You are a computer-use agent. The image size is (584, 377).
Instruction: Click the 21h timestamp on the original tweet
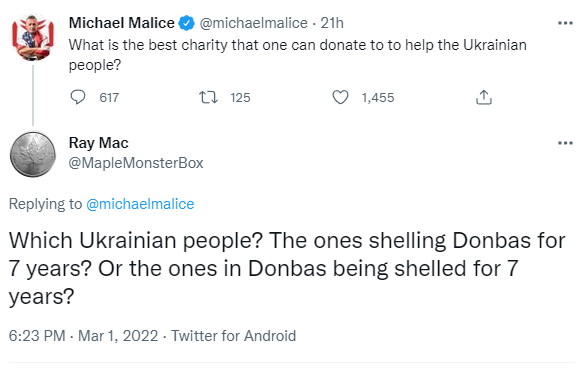pos(332,23)
